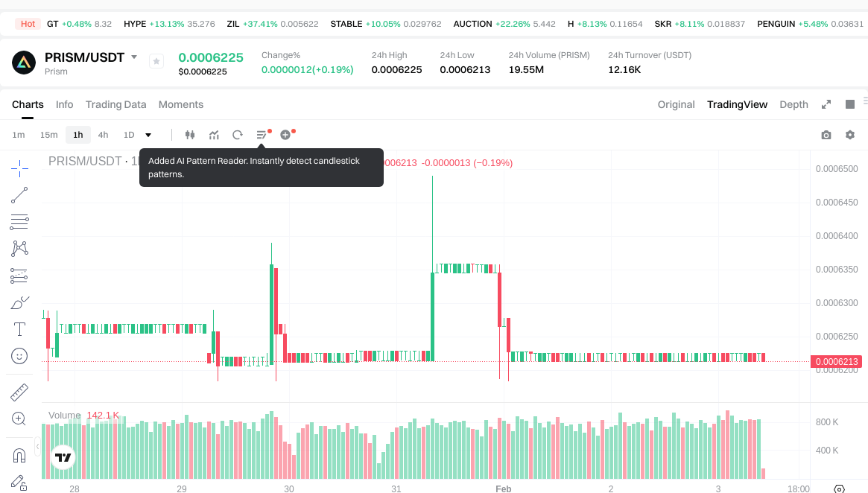Toggle lock all drawing tools
The width and height of the screenshot is (868, 493).
point(19,482)
